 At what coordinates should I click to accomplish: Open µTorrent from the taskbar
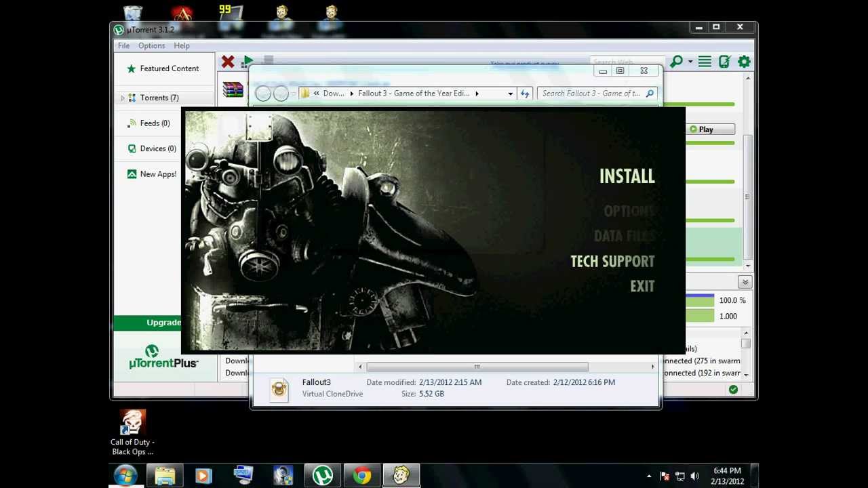pyautogui.click(x=322, y=476)
